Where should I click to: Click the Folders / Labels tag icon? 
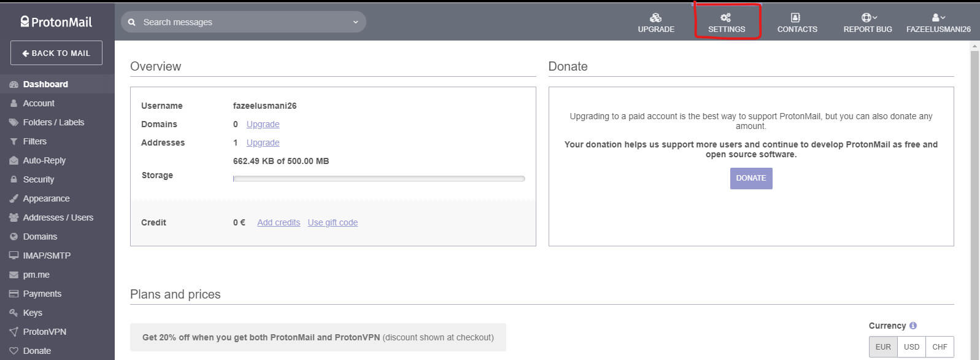pyautogui.click(x=14, y=122)
